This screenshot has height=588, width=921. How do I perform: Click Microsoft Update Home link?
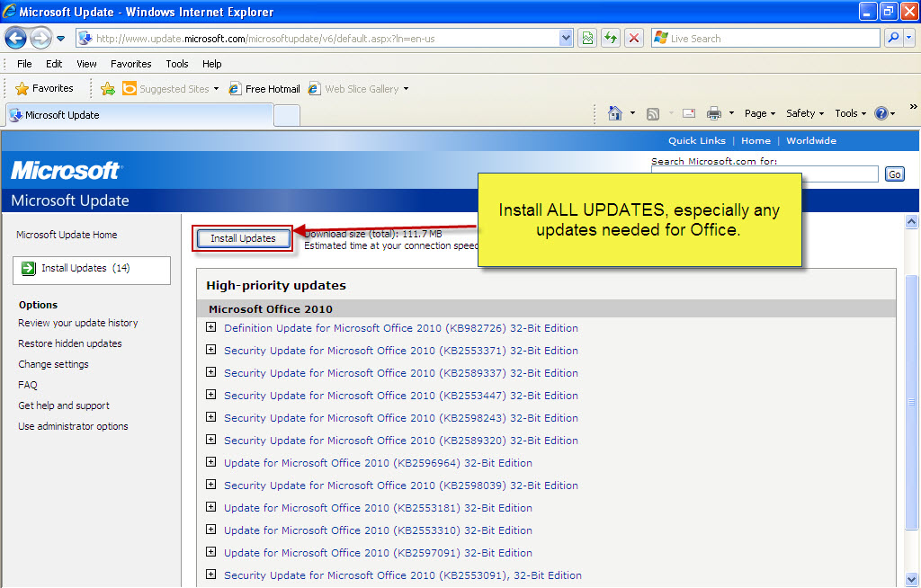click(x=67, y=235)
